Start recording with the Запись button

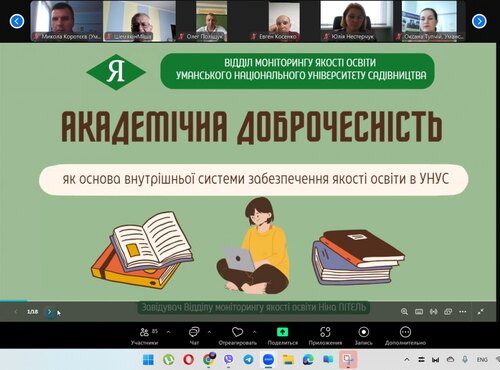point(364,336)
